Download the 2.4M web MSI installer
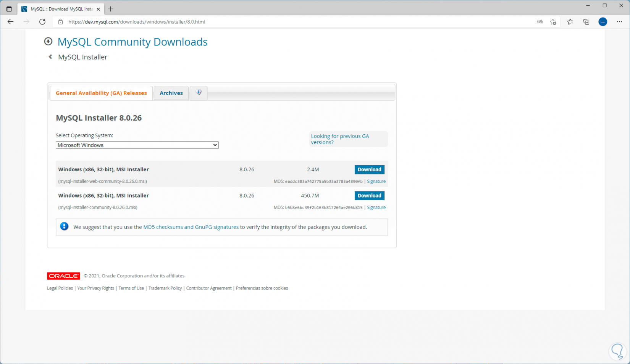 [x=369, y=169]
